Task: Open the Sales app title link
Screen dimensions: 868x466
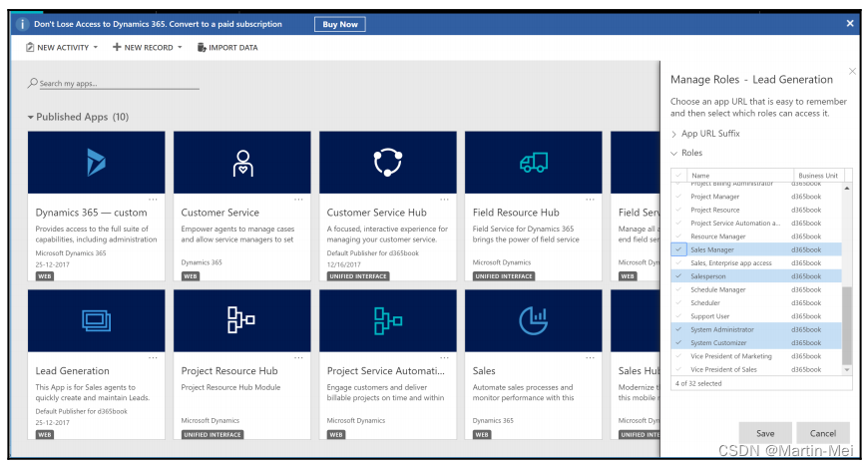Action: pyautogui.click(x=484, y=371)
